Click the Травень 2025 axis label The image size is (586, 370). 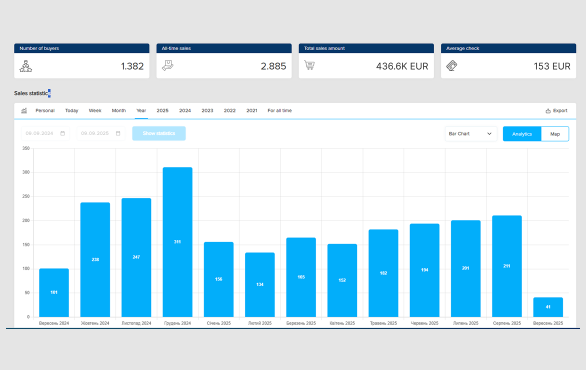coord(383,323)
